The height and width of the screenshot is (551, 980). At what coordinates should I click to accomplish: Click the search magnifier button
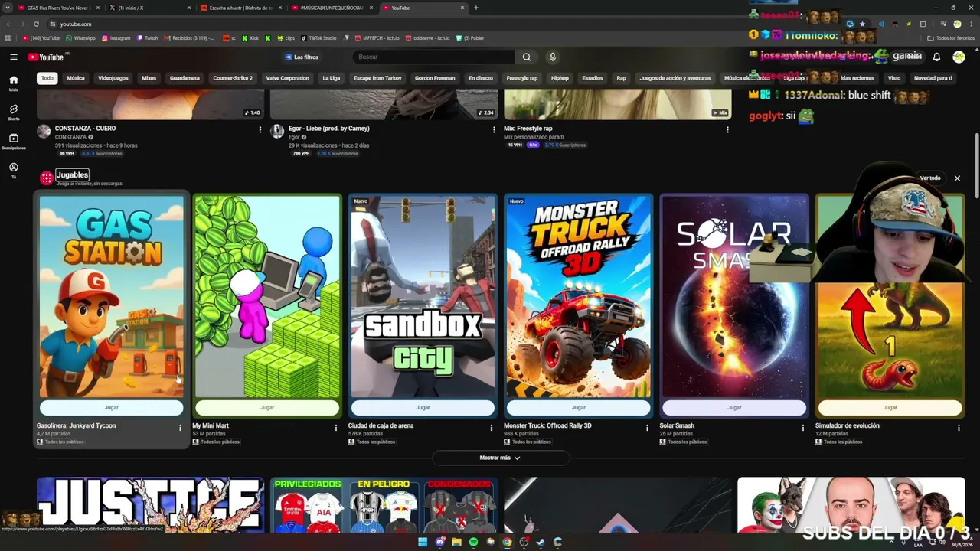pos(527,57)
